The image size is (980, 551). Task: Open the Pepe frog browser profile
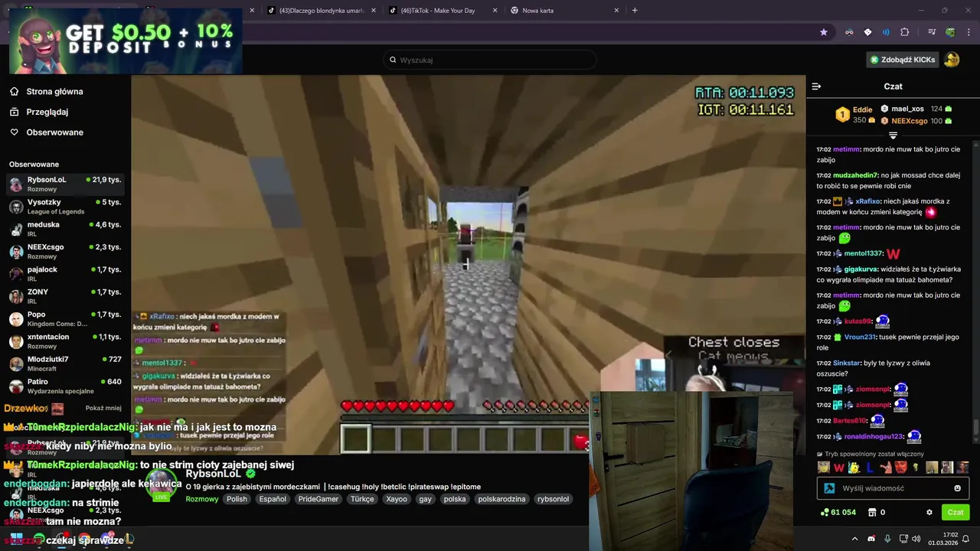950,32
